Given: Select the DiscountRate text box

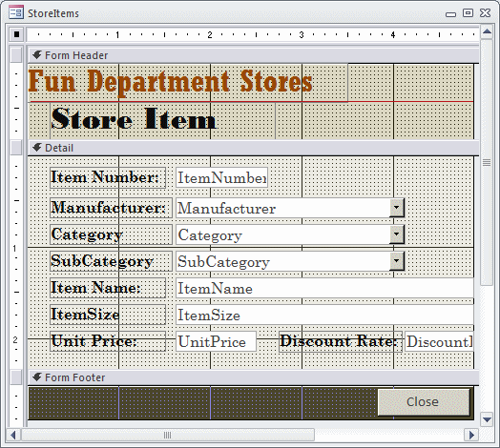Looking at the screenshot, I should point(439,341).
